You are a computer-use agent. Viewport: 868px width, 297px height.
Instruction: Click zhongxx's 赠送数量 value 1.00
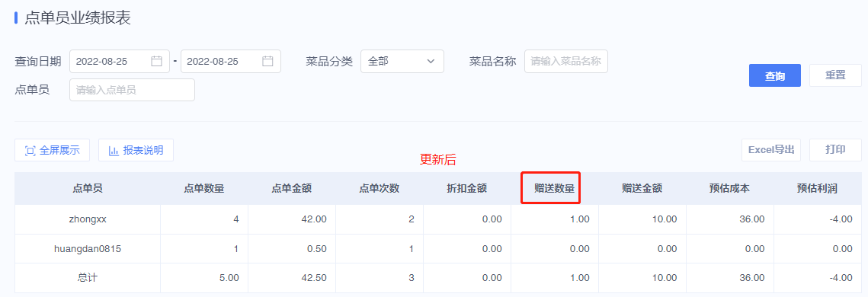(x=580, y=219)
